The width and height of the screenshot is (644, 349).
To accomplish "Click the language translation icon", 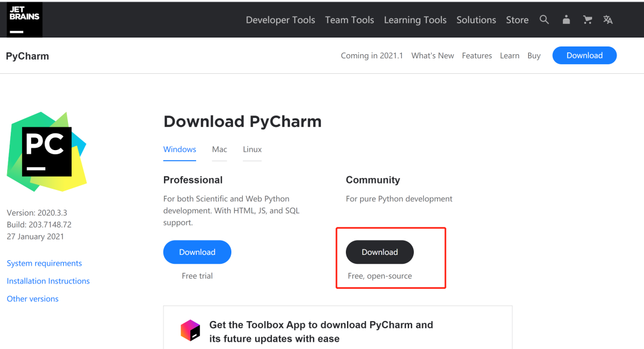I will (608, 20).
